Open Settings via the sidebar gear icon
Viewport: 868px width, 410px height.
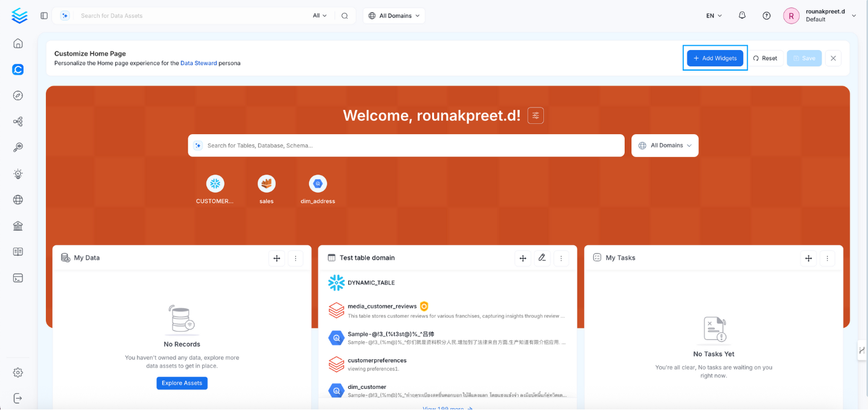pyautogui.click(x=18, y=373)
